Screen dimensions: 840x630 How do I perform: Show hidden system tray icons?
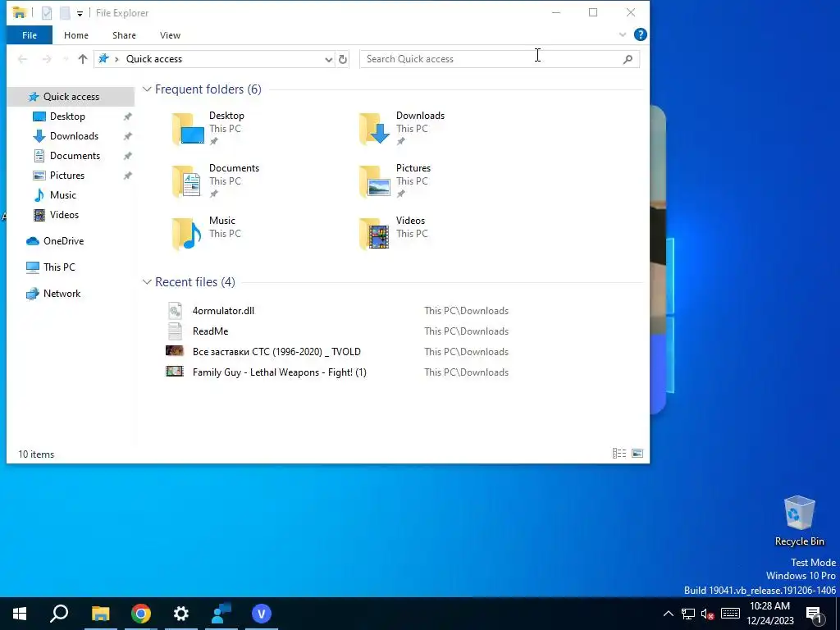point(668,614)
